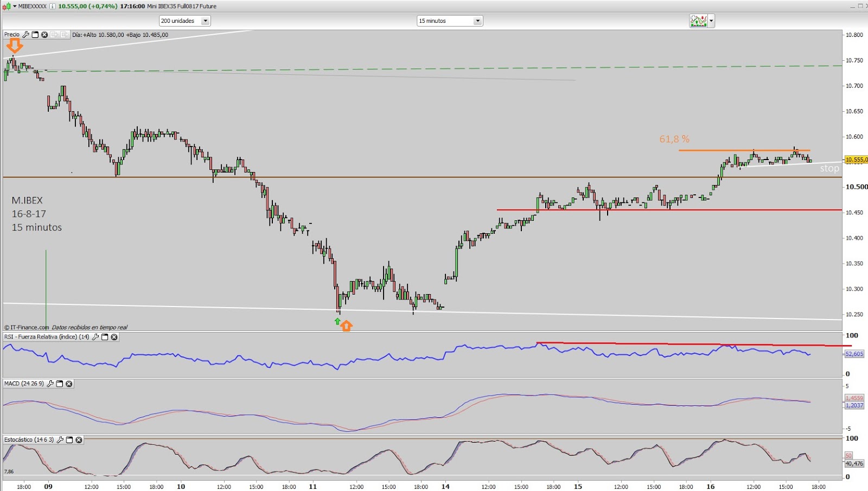Click the MACD value tag 1,4559

pyautogui.click(x=854, y=398)
